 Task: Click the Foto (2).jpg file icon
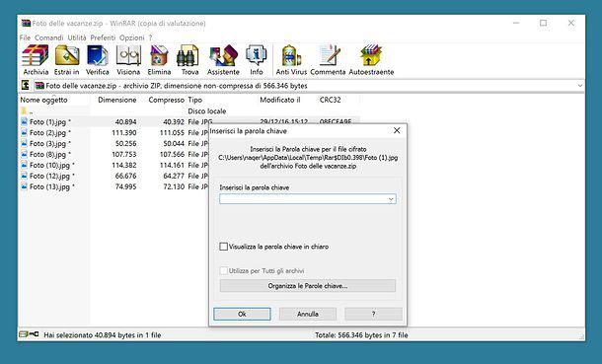25,133
